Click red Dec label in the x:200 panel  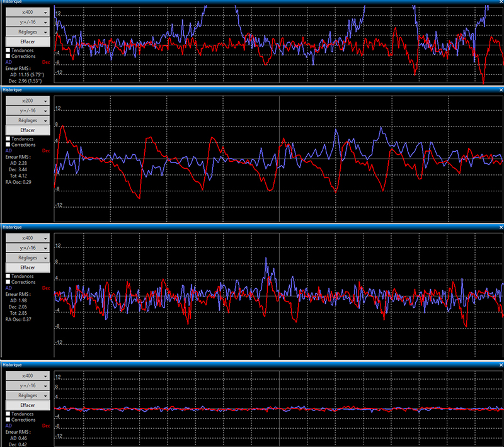46,150
